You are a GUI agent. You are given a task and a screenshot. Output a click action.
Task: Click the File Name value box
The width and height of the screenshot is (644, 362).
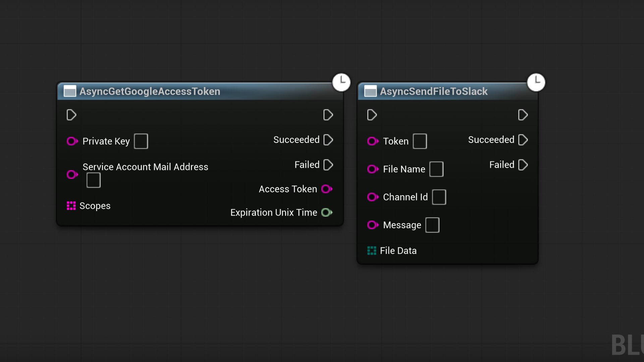point(436,169)
